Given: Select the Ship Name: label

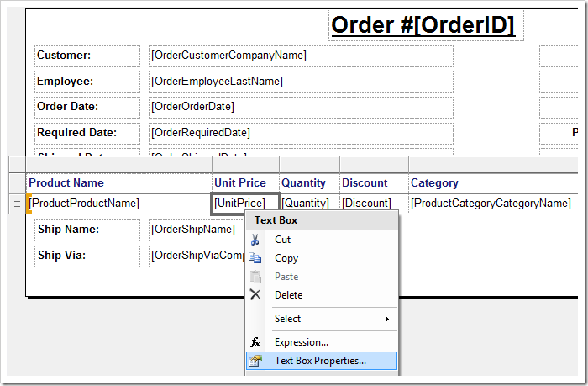Looking at the screenshot, I should click(87, 230).
